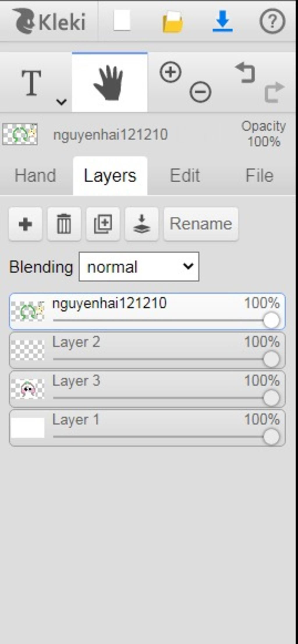The image size is (298, 644).
Task: Open the help question mark
Action: click(272, 21)
